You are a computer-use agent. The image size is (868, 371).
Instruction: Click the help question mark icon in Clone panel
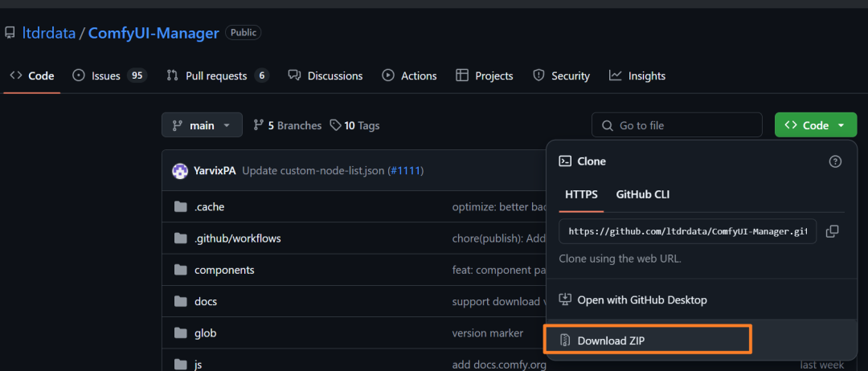(835, 161)
